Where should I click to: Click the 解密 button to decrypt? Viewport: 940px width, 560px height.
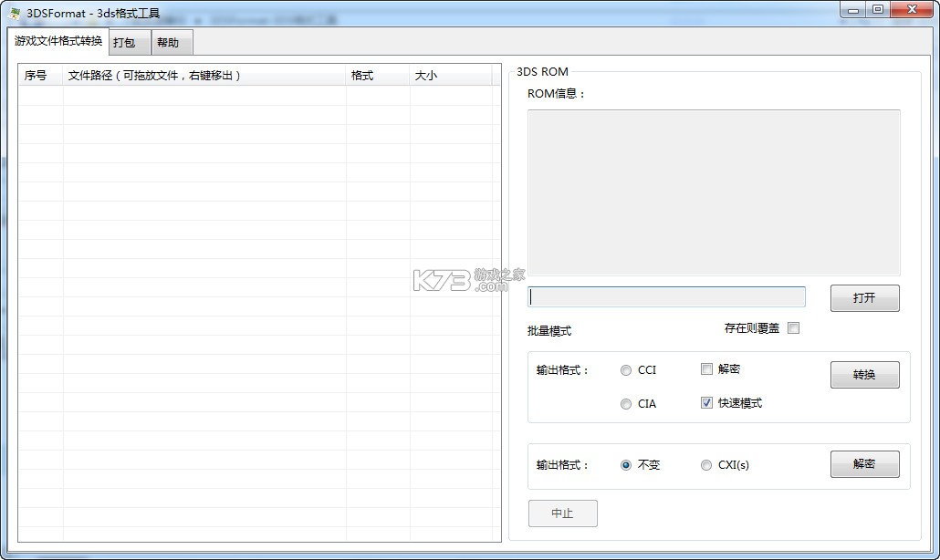point(863,464)
